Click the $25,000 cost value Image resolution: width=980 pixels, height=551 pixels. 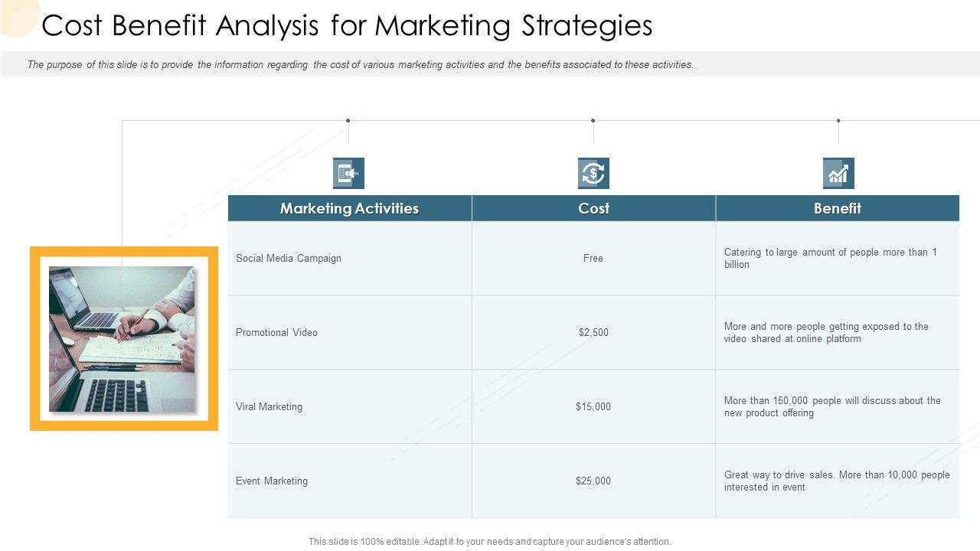coord(593,481)
